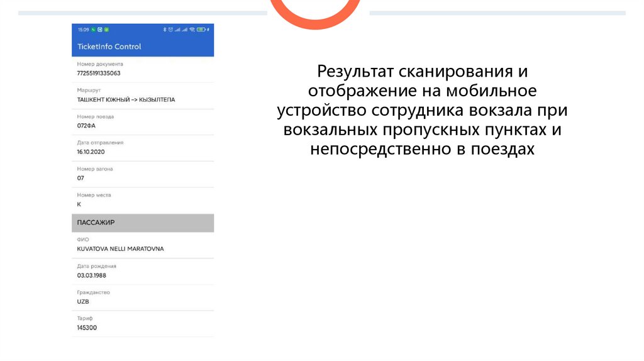Tap the ПАССАЖИР section header
This screenshot has height=361, width=644.
point(143,223)
